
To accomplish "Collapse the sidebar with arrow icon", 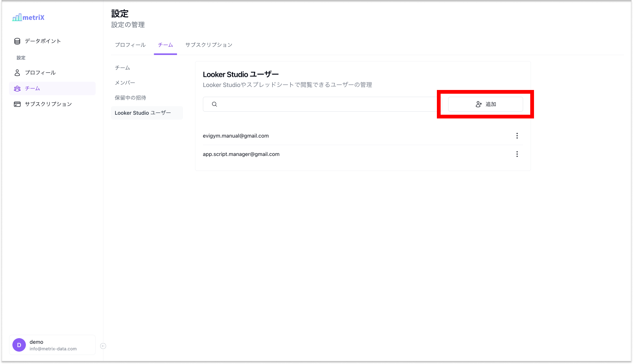I will pos(103,346).
